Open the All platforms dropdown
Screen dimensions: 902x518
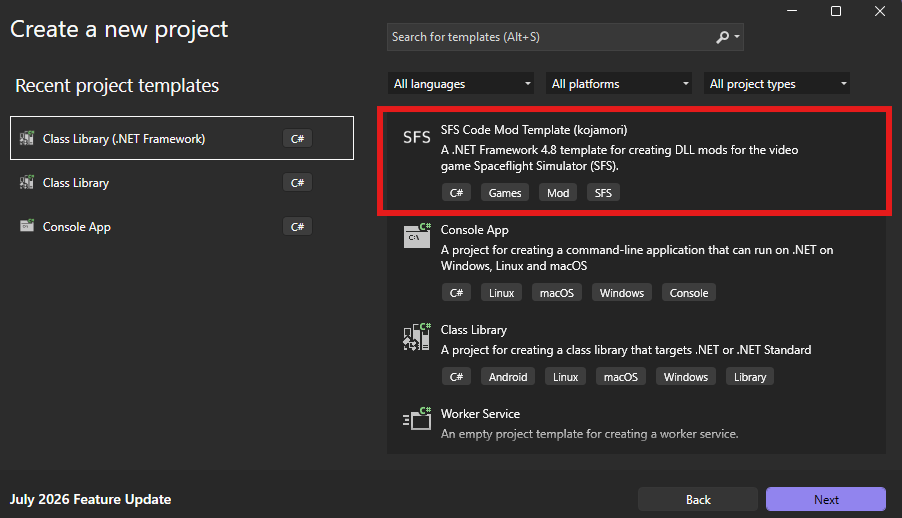click(619, 83)
